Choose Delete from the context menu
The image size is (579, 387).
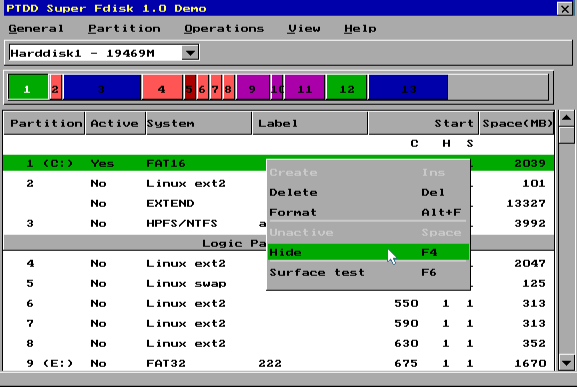click(x=368, y=192)
